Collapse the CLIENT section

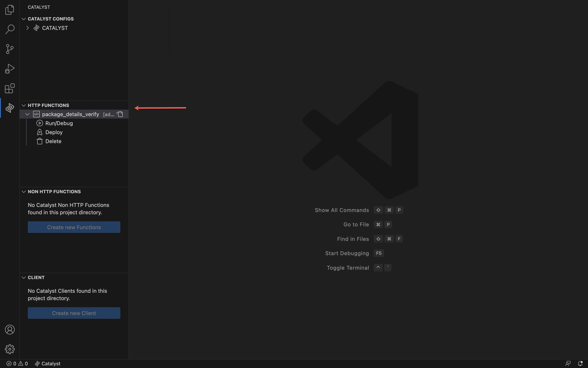coord(23,278)
